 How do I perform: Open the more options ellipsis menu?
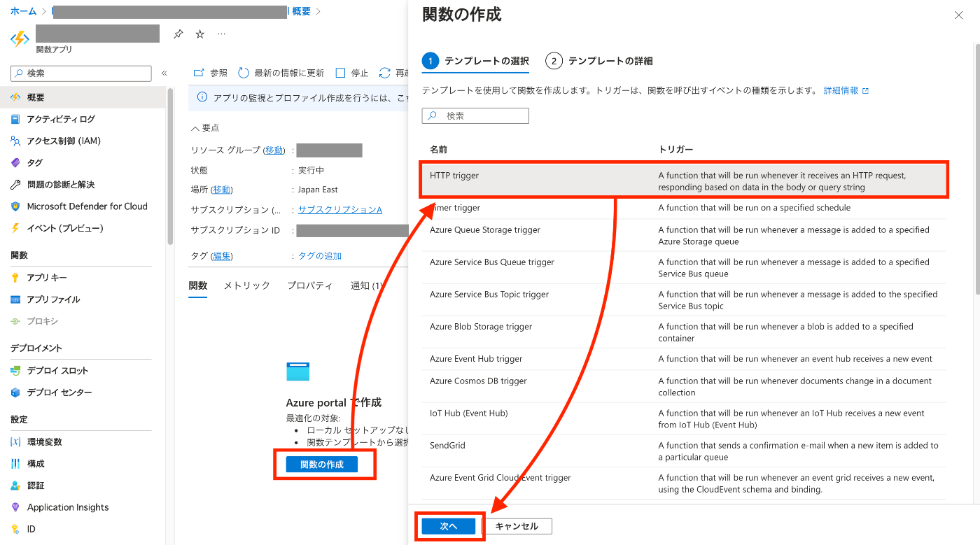coord(221,34)
